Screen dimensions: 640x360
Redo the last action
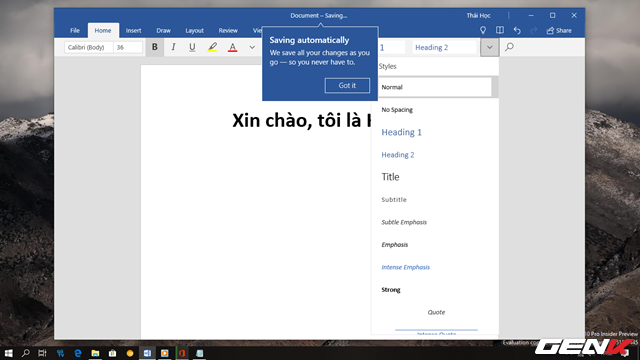[533, 30]
